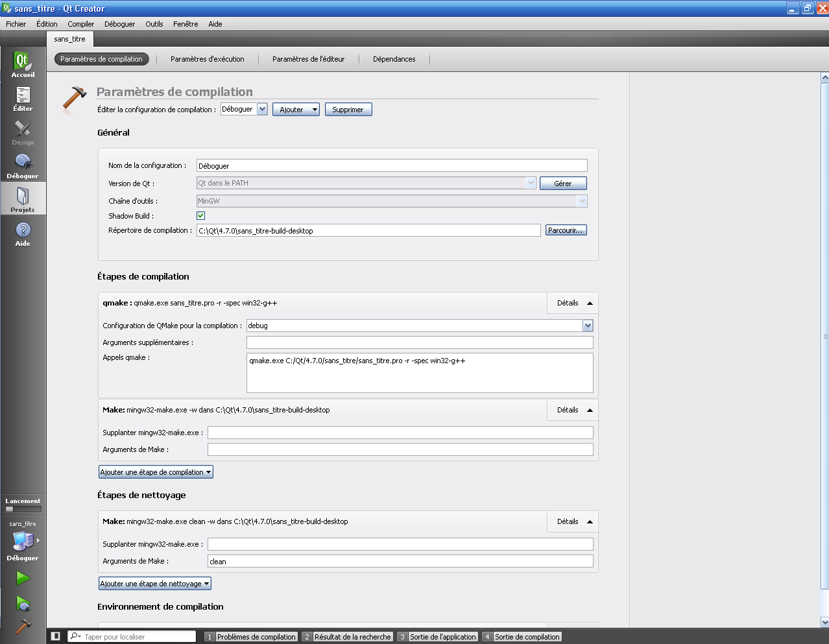Image resolution: width=829 pixels, height=644 pixels.
Task: Open Sortie de l'application pane
Action: (438, 637)
